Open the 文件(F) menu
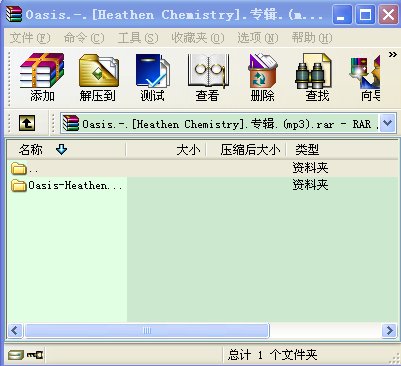This screenshot has height=366, width=401. coord(30,38)
